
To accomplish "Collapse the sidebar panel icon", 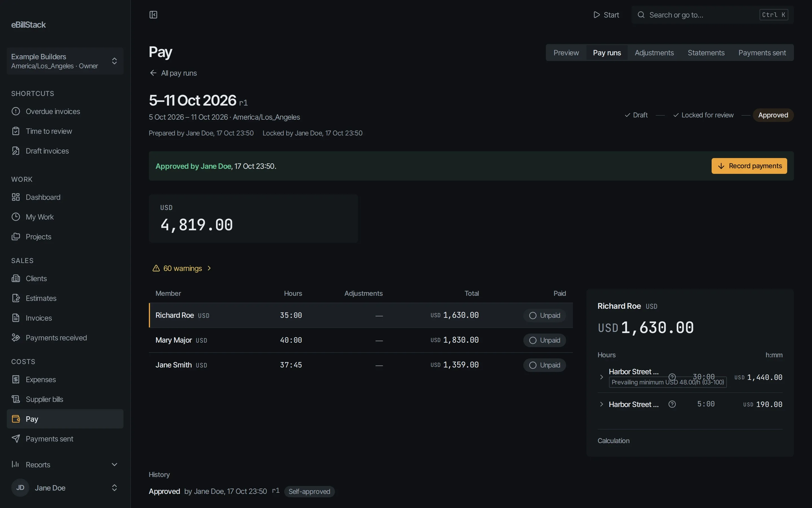I will click(153, 15).
